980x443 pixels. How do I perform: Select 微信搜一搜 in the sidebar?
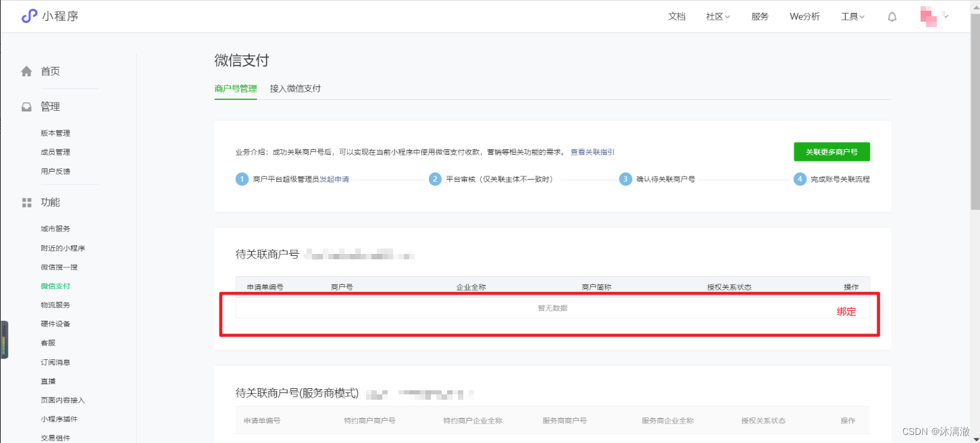59,267
